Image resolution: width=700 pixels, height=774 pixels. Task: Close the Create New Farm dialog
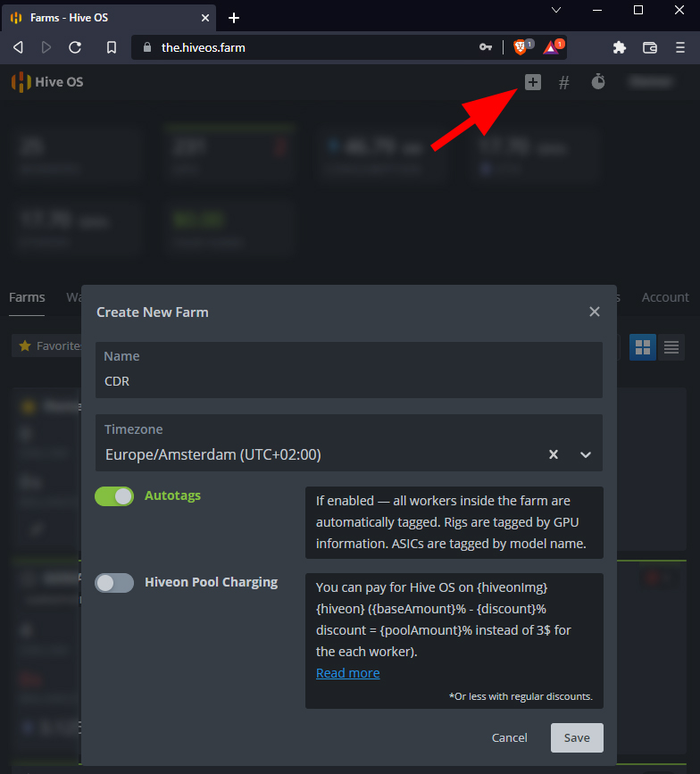coord(595,312)
